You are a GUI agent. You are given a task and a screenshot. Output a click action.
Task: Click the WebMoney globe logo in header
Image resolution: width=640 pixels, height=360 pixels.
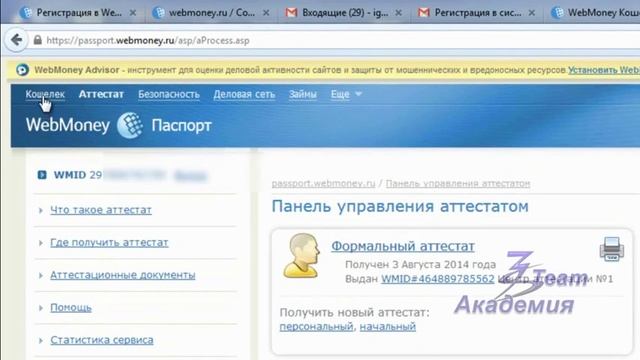(130, 125)
